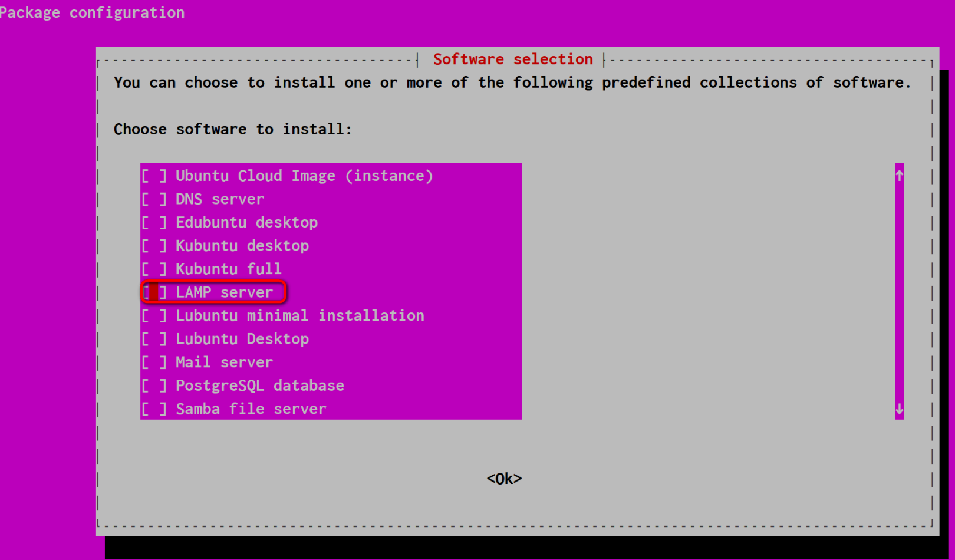Click the Software selection dialog title
Screen dimensions: 955x560
[x=512, y=59]
